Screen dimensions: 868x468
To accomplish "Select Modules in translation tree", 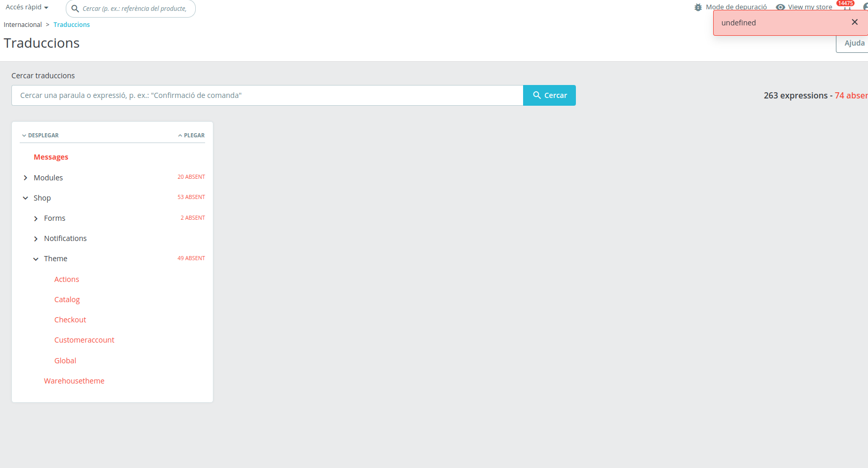I will tap(48, 178).
